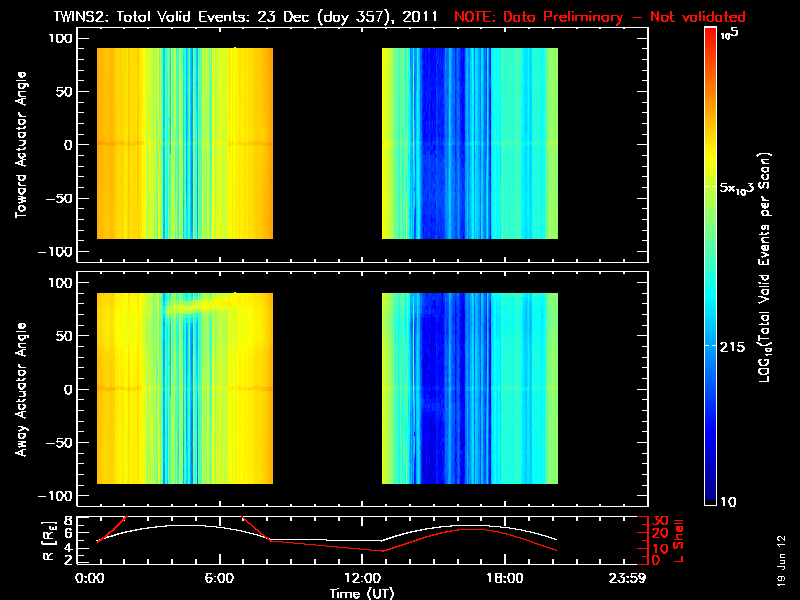Click the 'R [RE]' axis label in bottom panel
The width and height of the screenshot is (800, 600).
(x=49, y=540)
